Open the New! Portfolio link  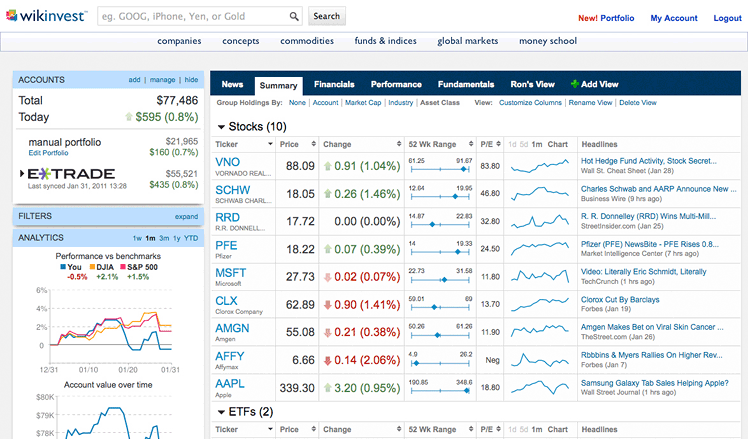tap(606, 18)
